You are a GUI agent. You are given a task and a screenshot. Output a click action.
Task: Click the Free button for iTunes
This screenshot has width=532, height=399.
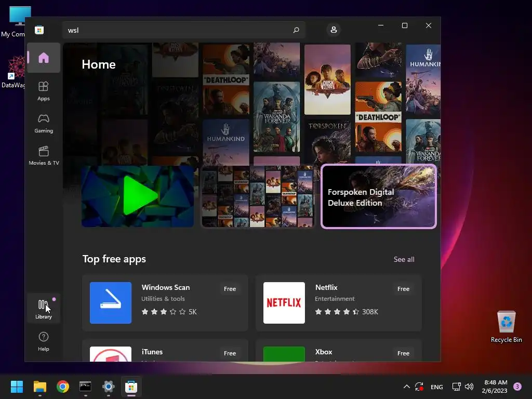click(x=230, y=353)
